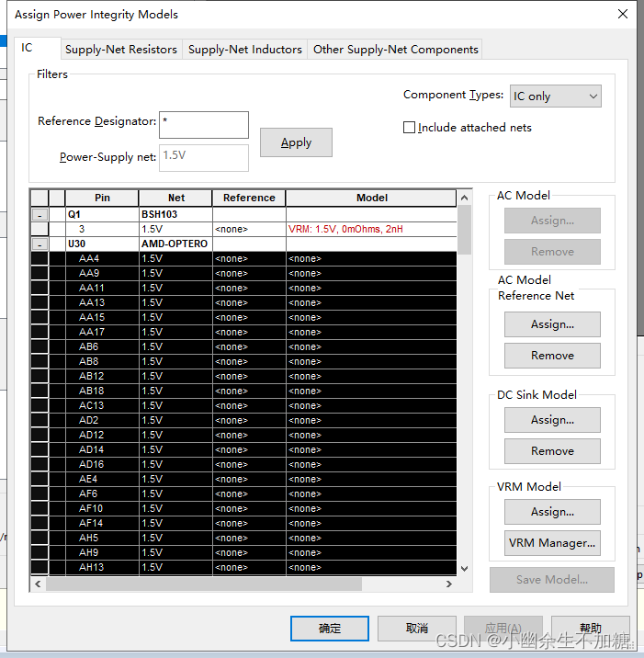Select the AMD-OPTERO part name cell
The image size is (644, 658).
[175, 244]
